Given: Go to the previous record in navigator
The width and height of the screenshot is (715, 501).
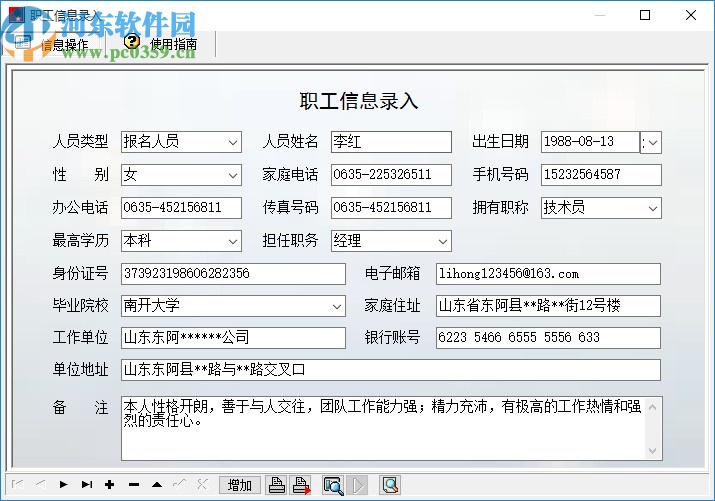Looking at the screenshot, I should pos(41,484).
